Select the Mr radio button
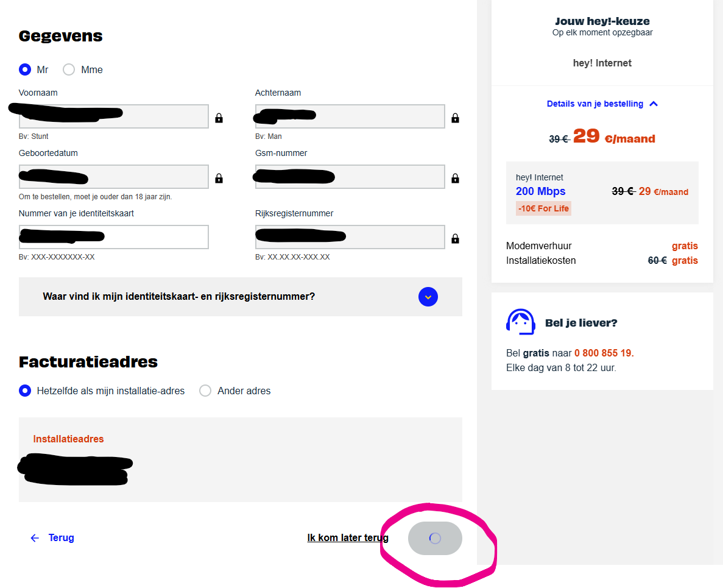The width and height of the screenshot is (723, 588). pyautogui.click(x=25, y=69)
